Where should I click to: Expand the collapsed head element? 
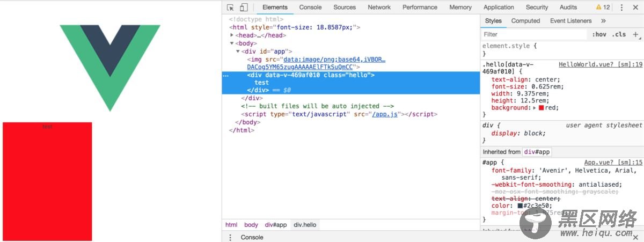(x=232, y=35)
